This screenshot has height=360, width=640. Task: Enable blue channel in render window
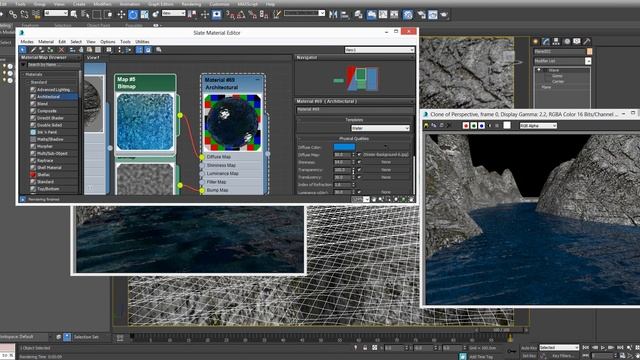point(482,126)
